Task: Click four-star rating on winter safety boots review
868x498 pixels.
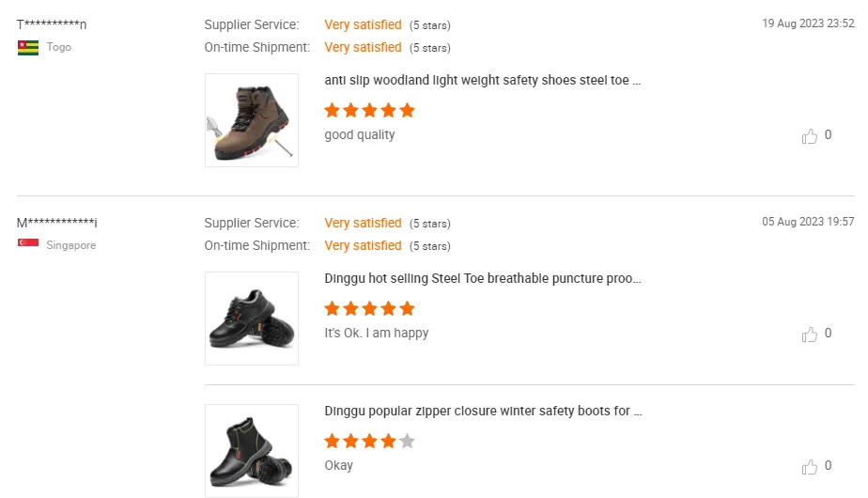Action: (369, 442)
